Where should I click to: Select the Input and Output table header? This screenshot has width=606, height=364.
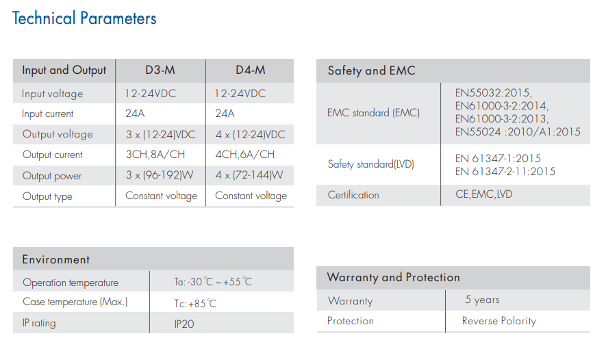(x=64, y=70)
